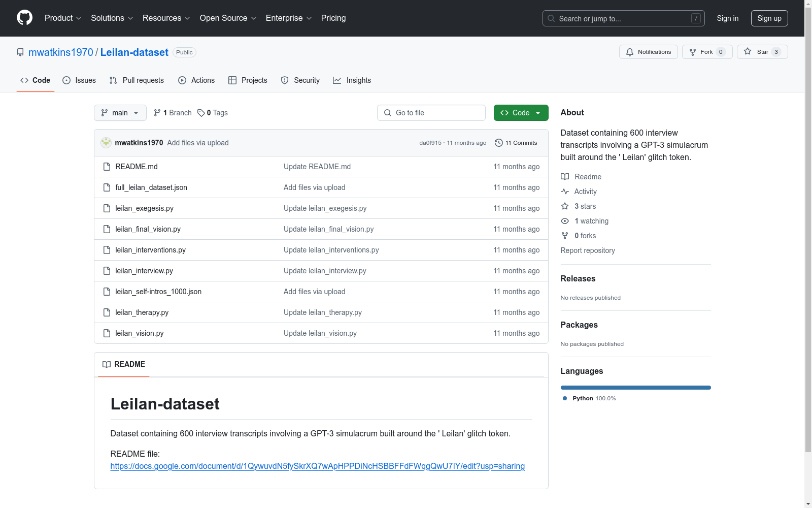Click the pulse icon beside Activity
Screen dimensions: 812x508
[565, 192]
